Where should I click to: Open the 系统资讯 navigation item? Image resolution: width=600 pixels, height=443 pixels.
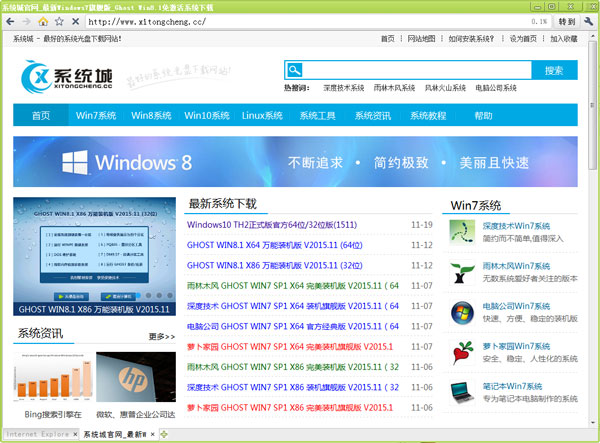coord(373,115)
